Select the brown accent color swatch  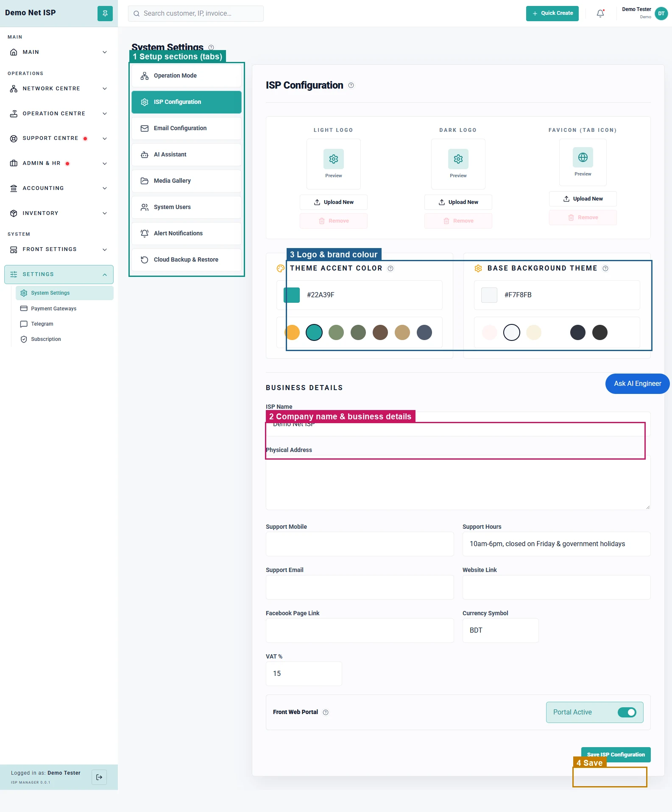click(x=380, y=332)
